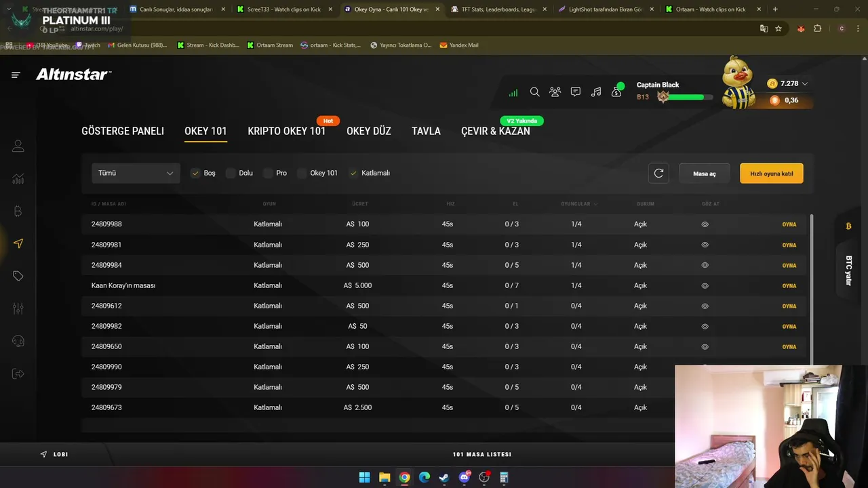The height and width of the screenshot is (488, 868).
Task: Open the friends group icon
Action: click(555, 92)
